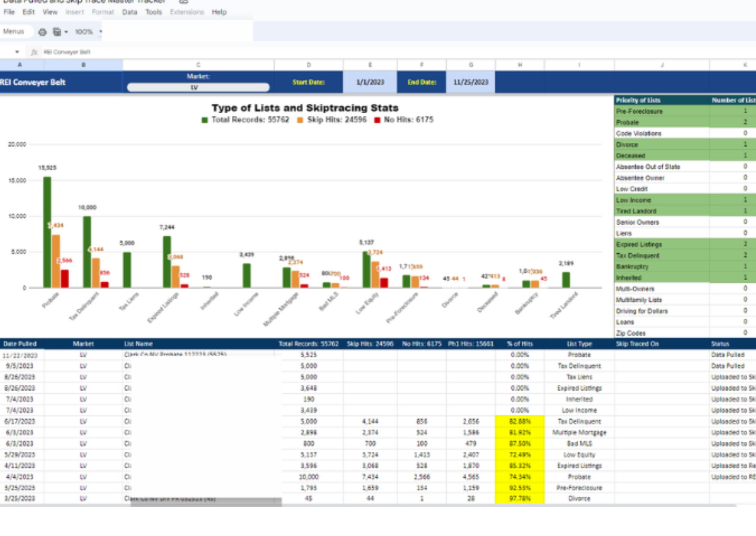This screenshot has width=756, height=536.
Task: Click the chart title Type of Lists and Skiptracing Stats
Action: pos(305,108)
